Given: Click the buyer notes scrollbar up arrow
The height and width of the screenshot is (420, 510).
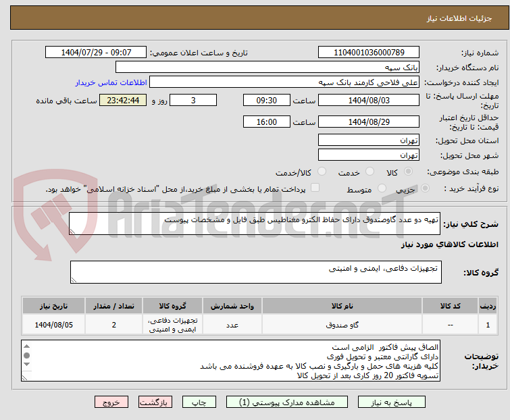Looking at the screenshot, I should 26,346.
